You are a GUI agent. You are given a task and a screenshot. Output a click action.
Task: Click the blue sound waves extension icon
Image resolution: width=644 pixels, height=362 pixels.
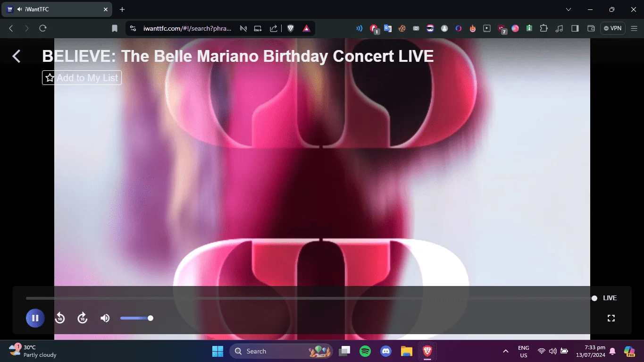[359, 28]
